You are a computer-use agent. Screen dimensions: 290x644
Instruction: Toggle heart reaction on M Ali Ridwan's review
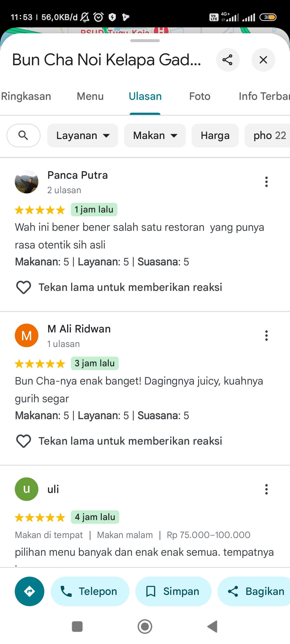[24, 441]
